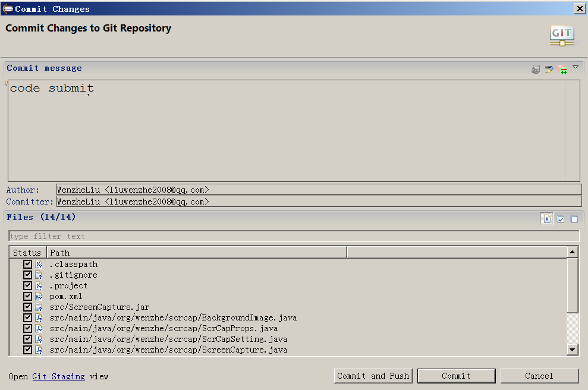Click the .project file type icon
This screenshot has width=588, height=390.
pyautogui.click(x=39, y=286)
